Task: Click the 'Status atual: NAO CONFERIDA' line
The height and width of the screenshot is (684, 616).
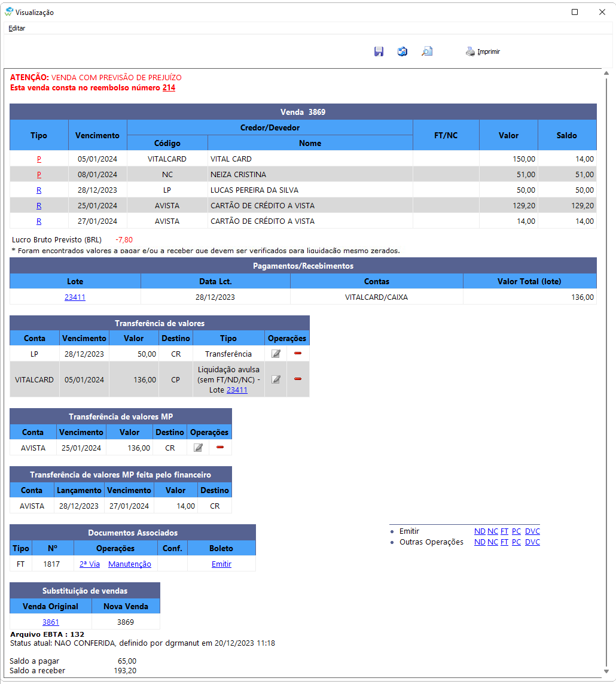Action: click(142, 643)
